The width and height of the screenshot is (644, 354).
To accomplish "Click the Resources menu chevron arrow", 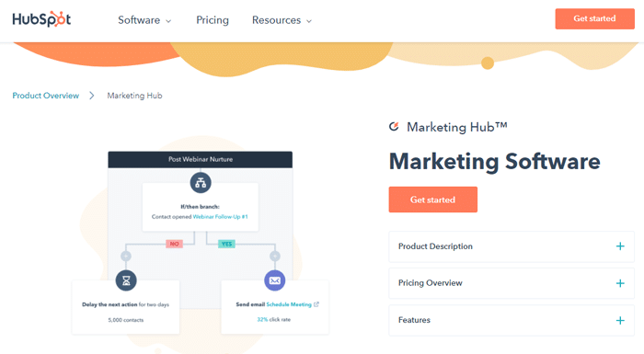I will point(309,21).
